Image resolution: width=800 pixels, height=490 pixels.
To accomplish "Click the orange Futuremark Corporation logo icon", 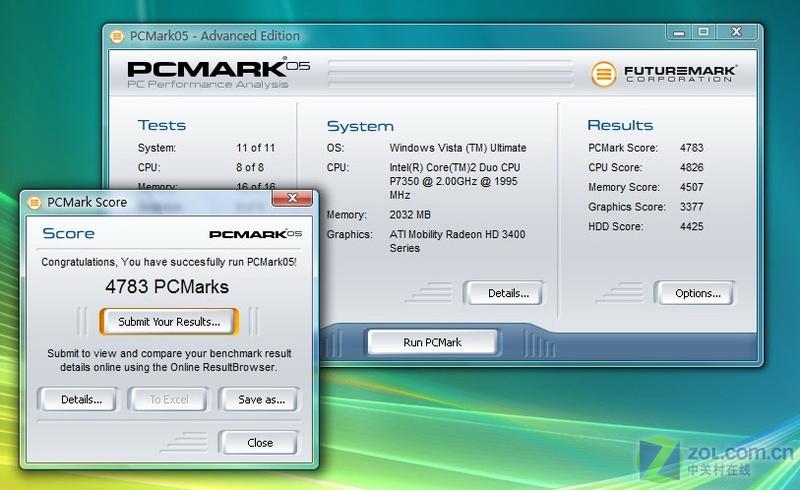I will (x=604, y=74).
